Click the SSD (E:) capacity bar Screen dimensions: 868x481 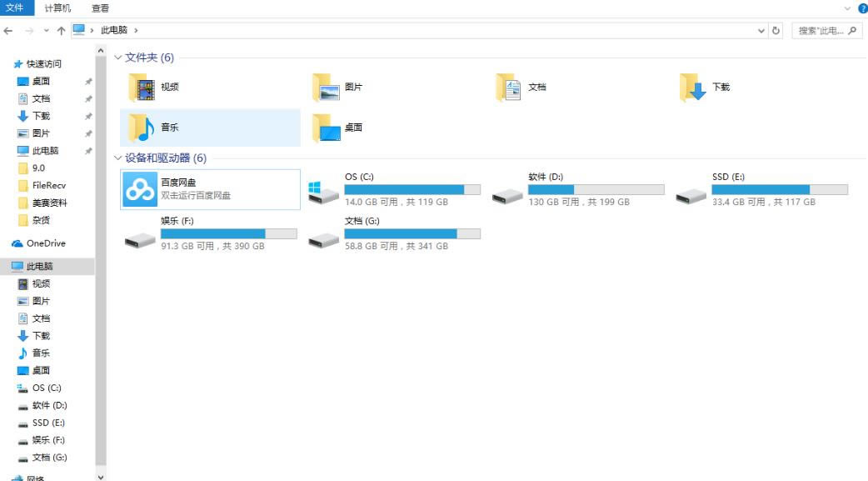780,189
